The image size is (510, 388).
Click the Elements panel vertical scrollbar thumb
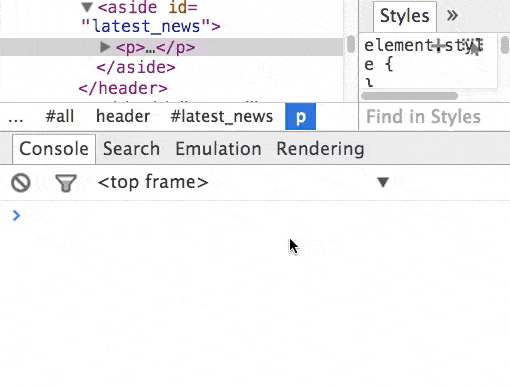[351, 44]
